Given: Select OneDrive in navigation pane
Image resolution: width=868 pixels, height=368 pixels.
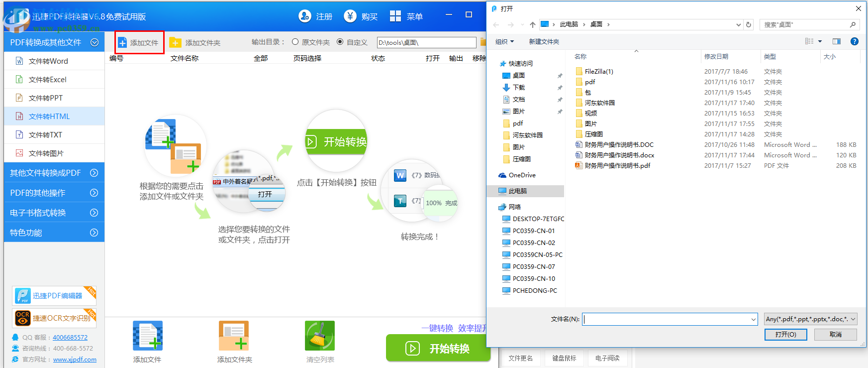Looking at the screenshot, I should 522,175.
